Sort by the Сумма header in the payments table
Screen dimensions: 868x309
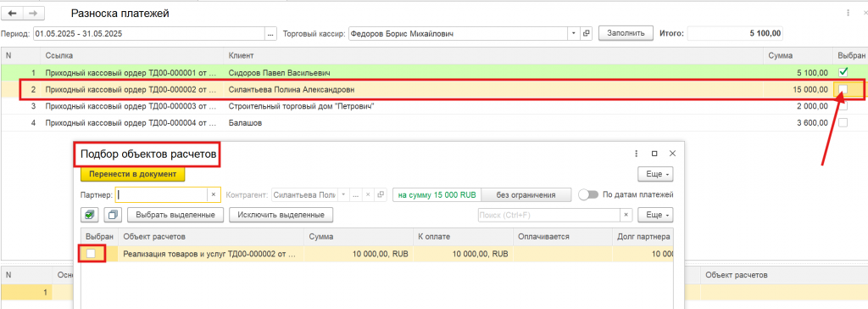coord(797,55)
